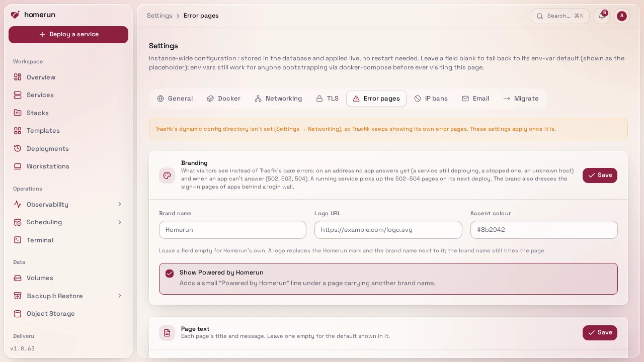Click the globe icon on General tab
644x362 pixels.
click(160, 99)
